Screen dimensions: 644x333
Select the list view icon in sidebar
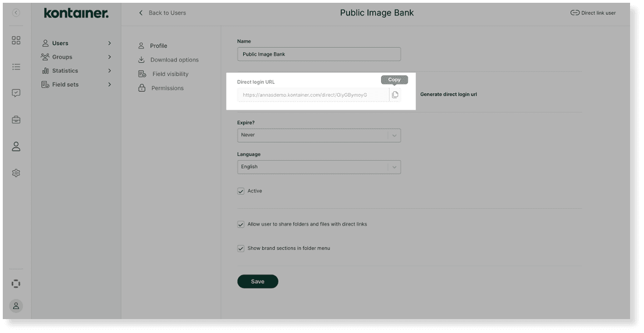pyautogui.click(x=16, y=66)
